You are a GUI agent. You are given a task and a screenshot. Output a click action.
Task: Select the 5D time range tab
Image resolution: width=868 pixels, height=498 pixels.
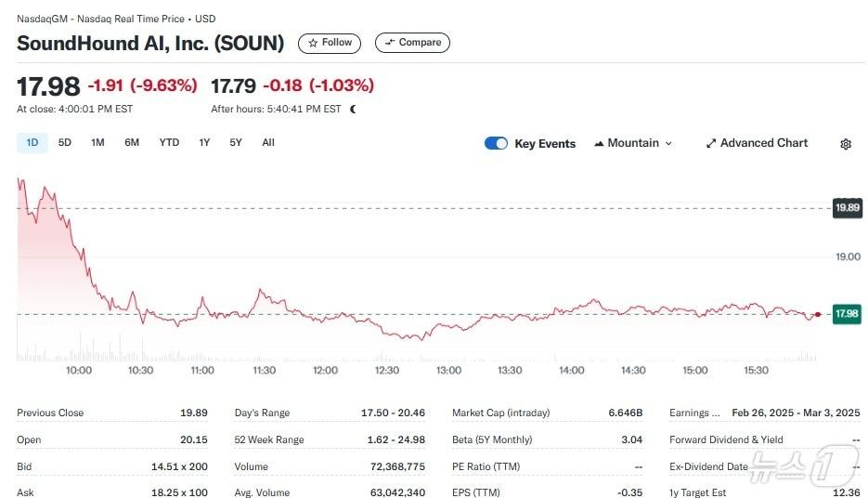[65, 142]
